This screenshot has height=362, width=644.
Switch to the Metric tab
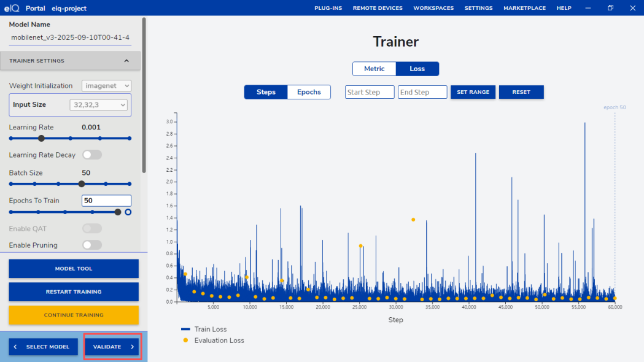tap(374, 69)
